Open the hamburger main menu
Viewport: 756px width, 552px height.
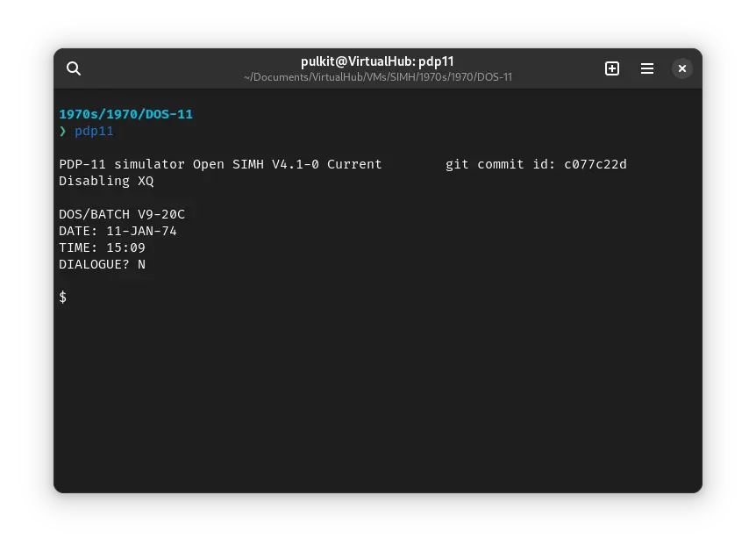click(x=647, y=68)
